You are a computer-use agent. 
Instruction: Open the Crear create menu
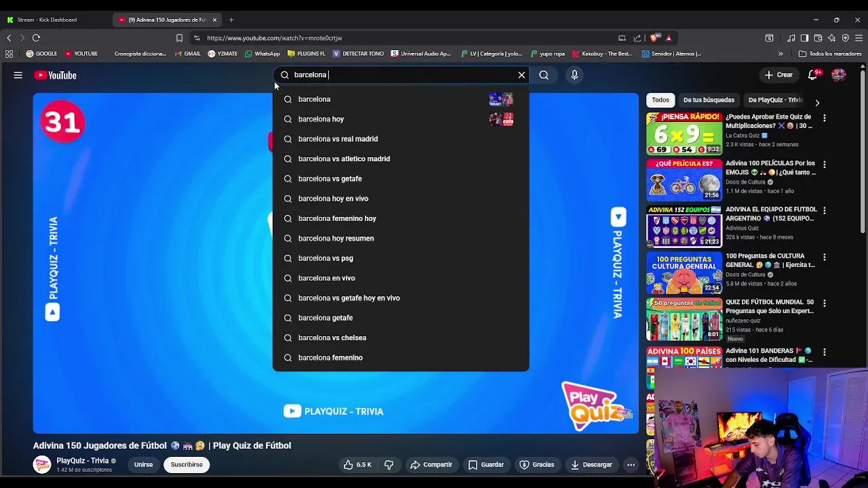pos(778,75)
